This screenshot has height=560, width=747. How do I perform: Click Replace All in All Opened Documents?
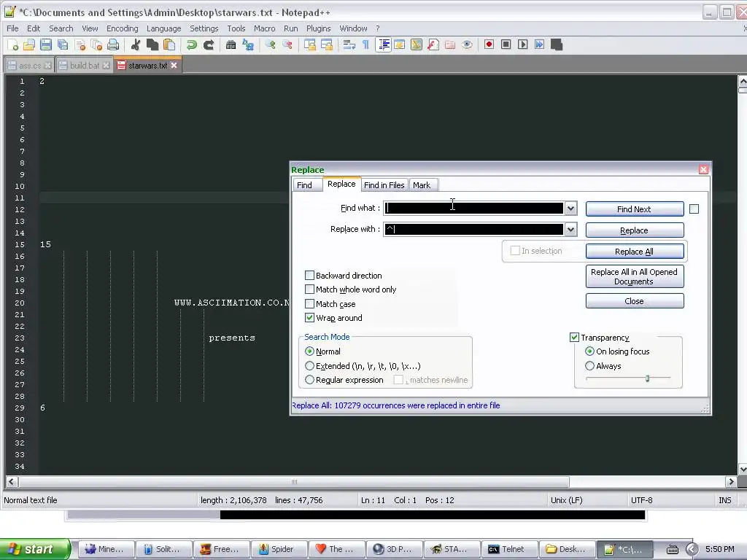point(634,276)
